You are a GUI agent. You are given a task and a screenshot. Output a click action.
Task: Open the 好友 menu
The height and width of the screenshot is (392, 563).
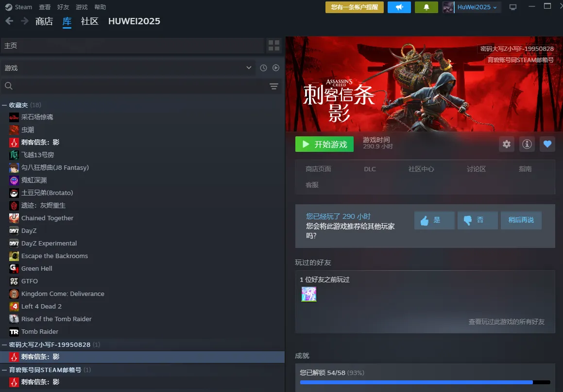coord(63,7)
